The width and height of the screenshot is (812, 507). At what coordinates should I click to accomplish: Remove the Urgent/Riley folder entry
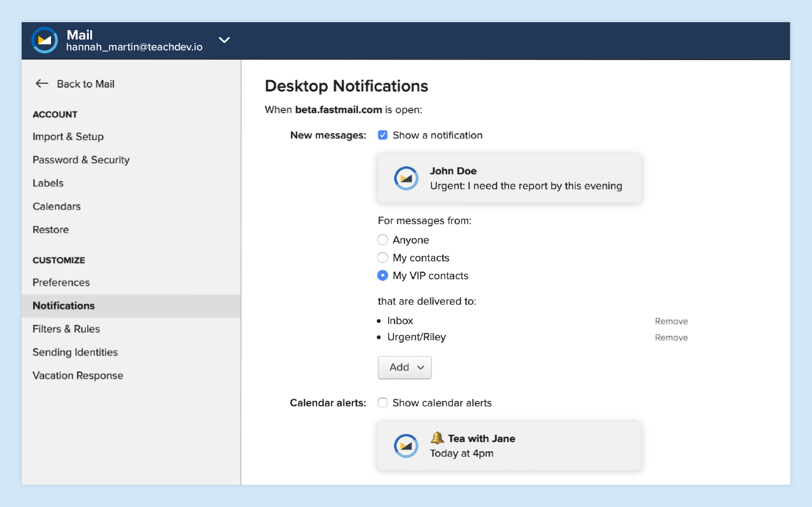(x=671, y=338)
